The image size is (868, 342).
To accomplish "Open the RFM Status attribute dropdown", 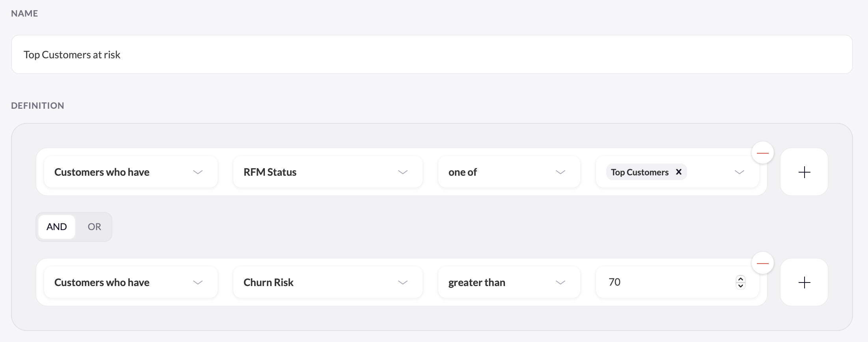I will [328, 172].
